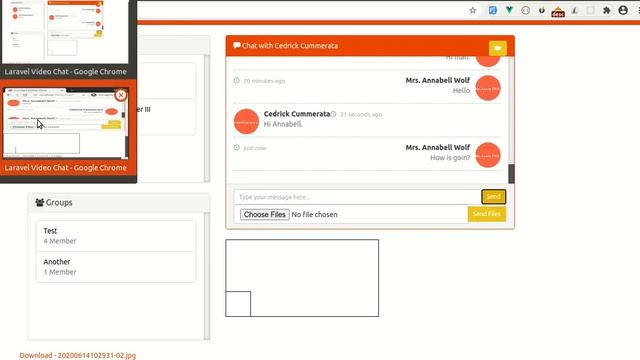Open the Download 20200614102931-02.jpg link
Screen dimensions: 640x360
tap(78, 355)
